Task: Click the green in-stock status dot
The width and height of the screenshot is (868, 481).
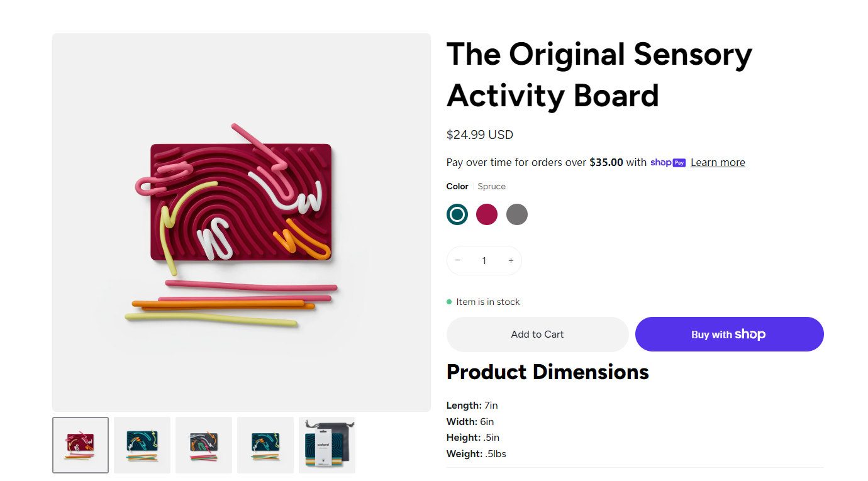Action: (449, 302)
